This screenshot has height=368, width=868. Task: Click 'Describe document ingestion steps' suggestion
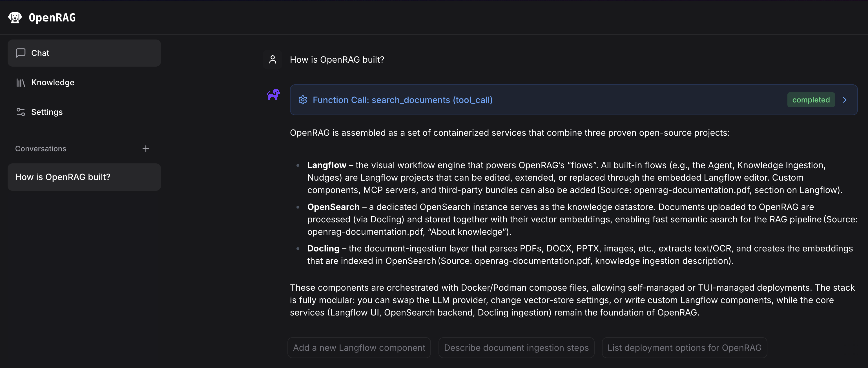click(516, 347)
